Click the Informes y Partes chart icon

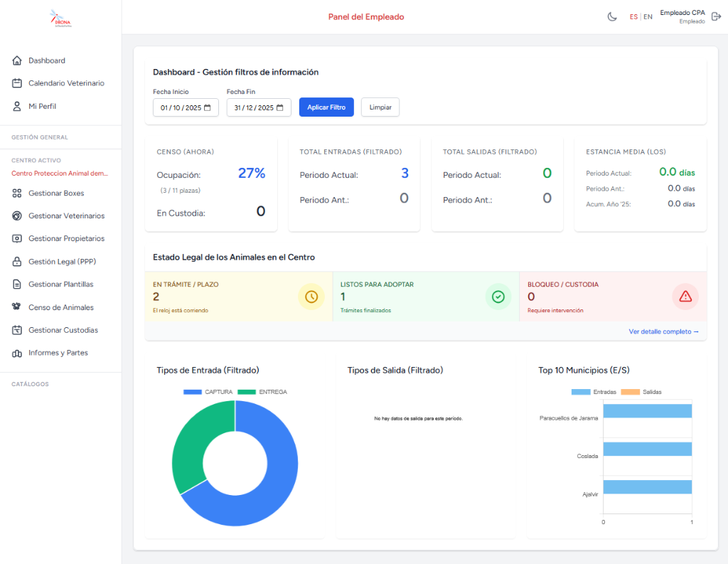click(17, 353)
